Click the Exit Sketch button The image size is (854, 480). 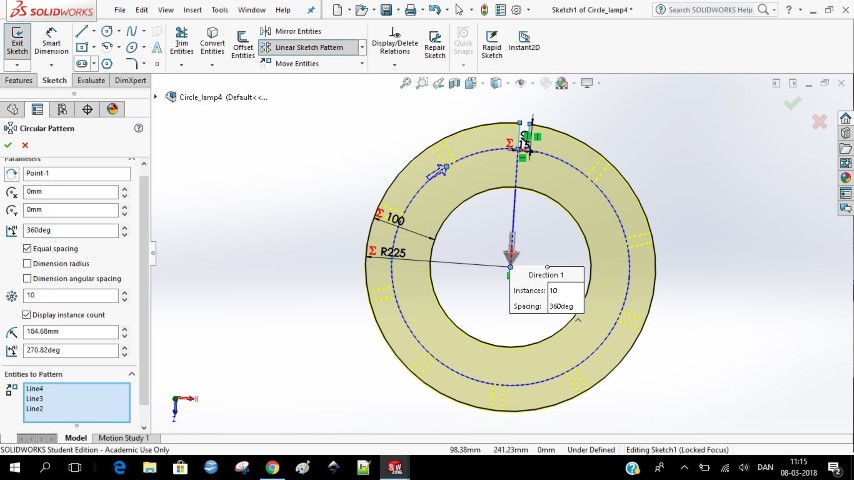coord(17,41)
